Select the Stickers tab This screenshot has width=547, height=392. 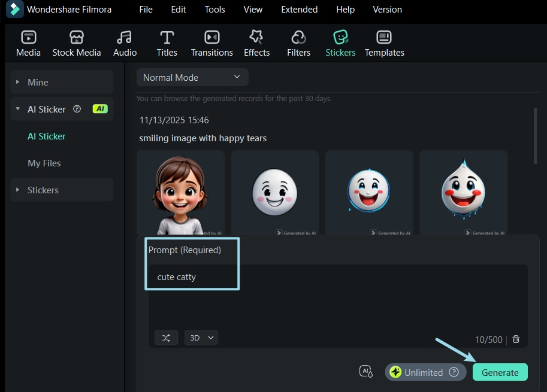pos(340,42)
